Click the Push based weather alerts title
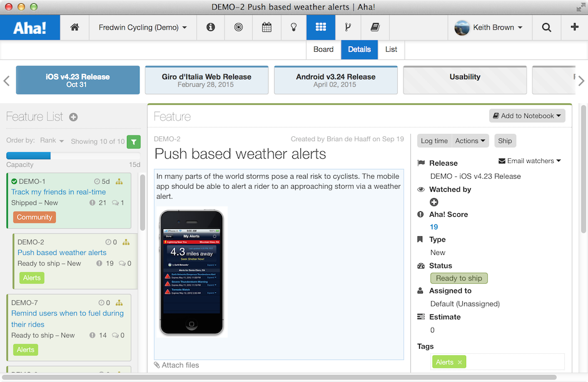 click(240, 154)
